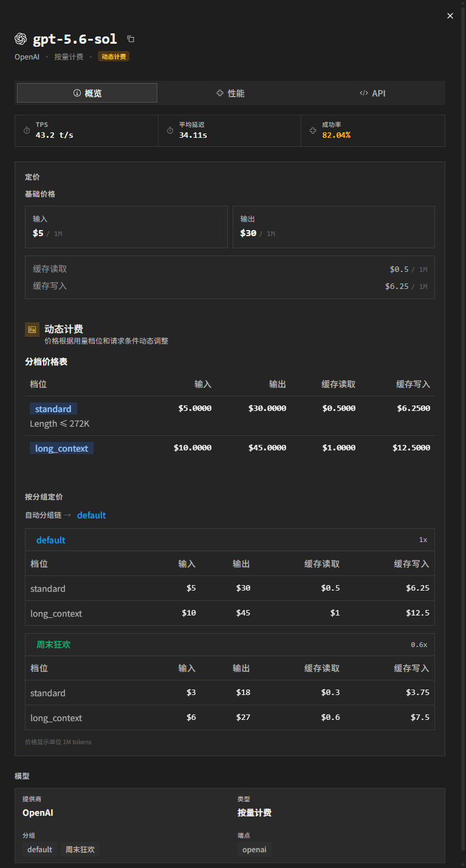Click the 输出 $30 base price card
This screenshot has width=466, height=868.
334,227
